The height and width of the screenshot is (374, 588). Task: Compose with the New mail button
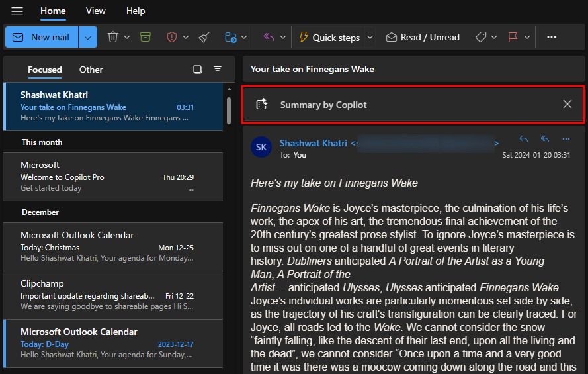(42, 37)
